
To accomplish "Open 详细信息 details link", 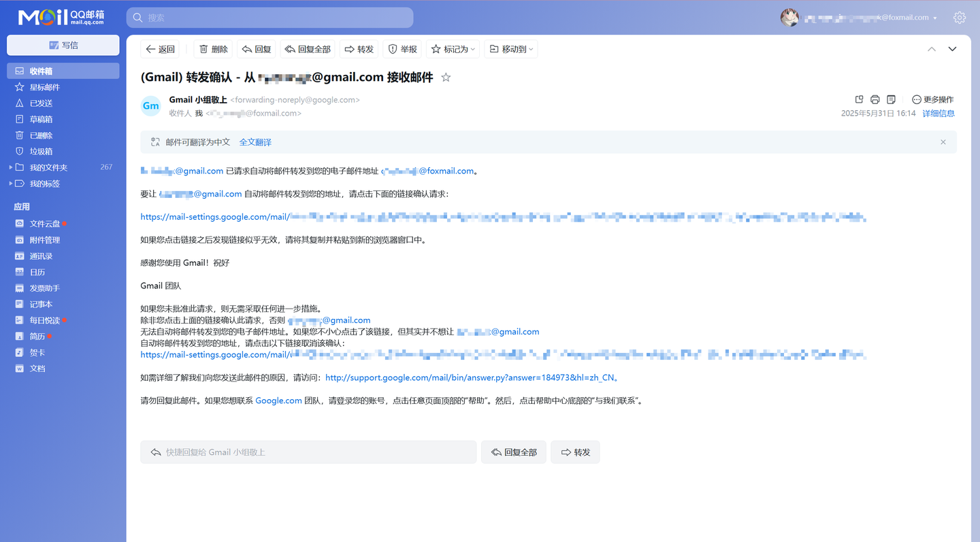I will [x=938, y=114].
